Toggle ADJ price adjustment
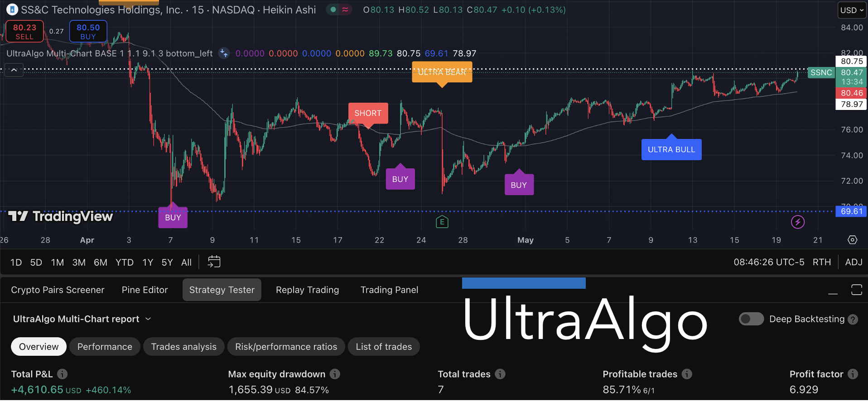This screenshot has width=868, height=401. 854,262
